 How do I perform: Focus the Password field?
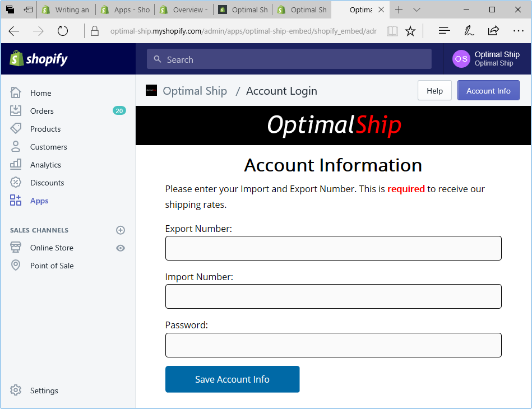click(x=333, y=345)
